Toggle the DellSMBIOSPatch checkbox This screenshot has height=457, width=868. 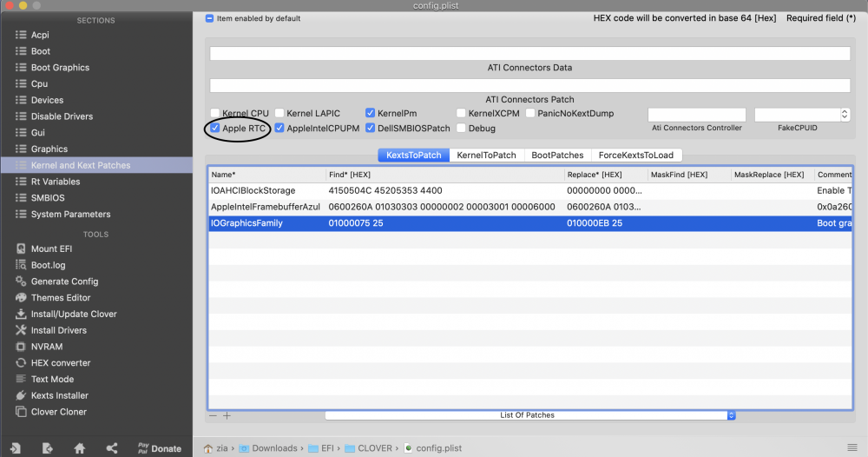[x=371, y=129]
